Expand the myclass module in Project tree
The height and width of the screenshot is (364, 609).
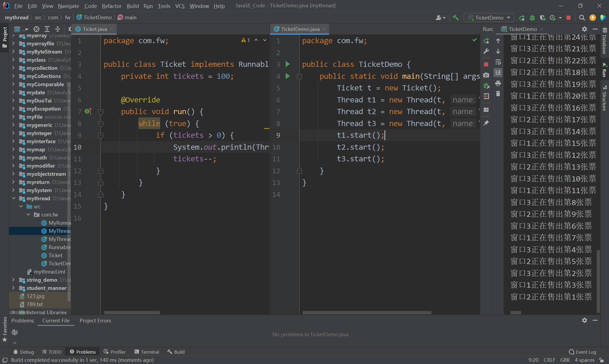point(13,60)
